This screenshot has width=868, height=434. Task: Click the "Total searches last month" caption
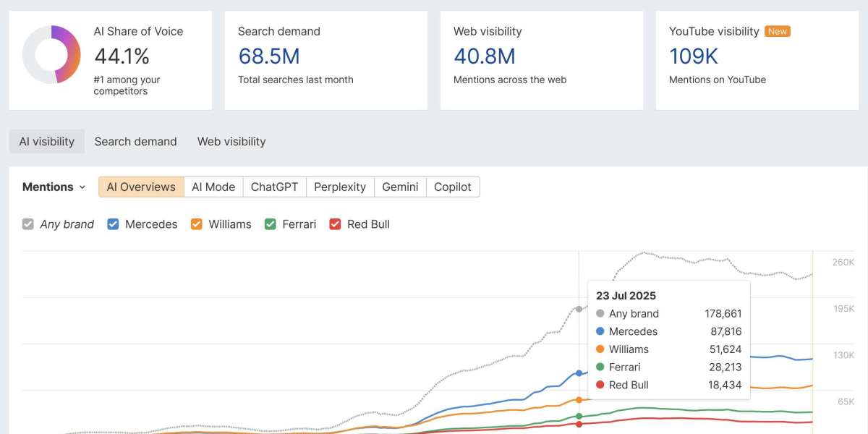click(296, 80)
